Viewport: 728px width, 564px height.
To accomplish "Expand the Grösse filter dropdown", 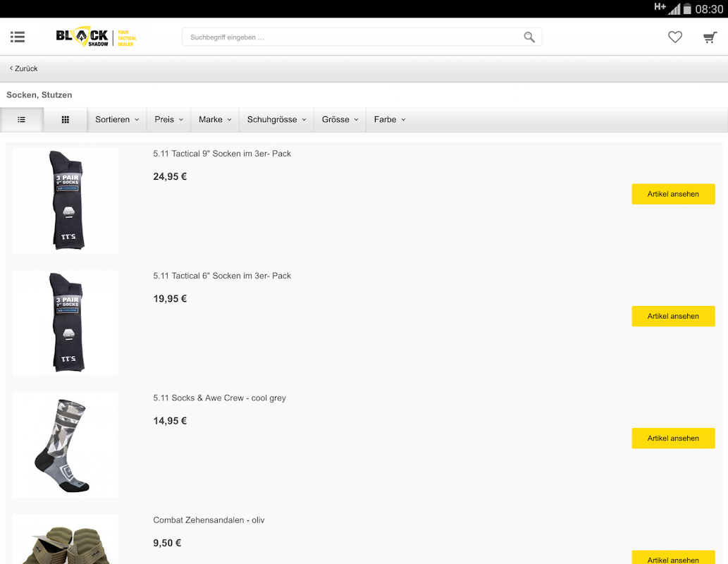I will 340,120.
